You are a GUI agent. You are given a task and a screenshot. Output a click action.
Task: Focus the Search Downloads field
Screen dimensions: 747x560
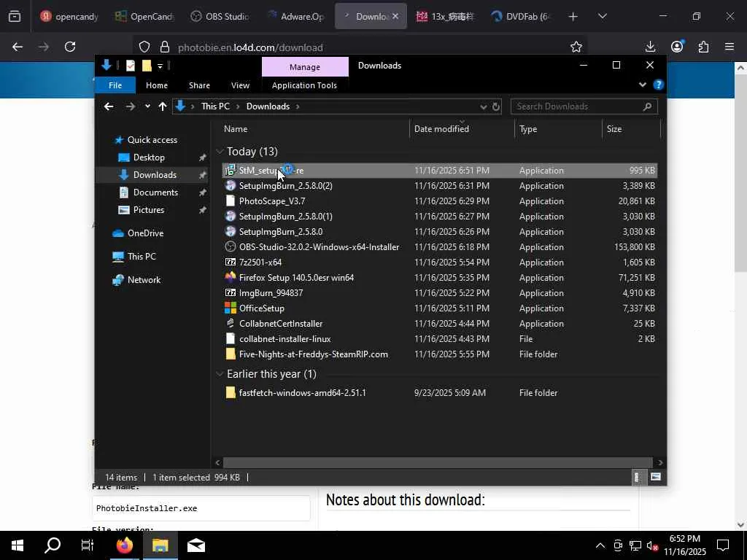pos(584,106)
